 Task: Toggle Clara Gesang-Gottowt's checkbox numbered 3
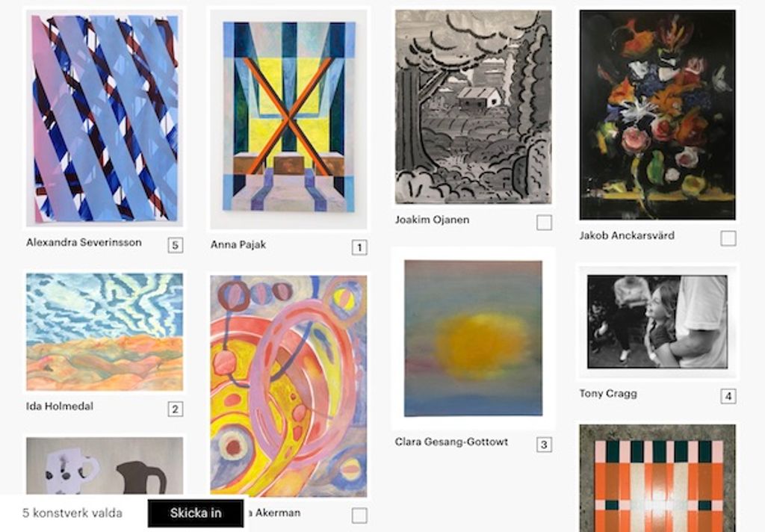[544, 445]
